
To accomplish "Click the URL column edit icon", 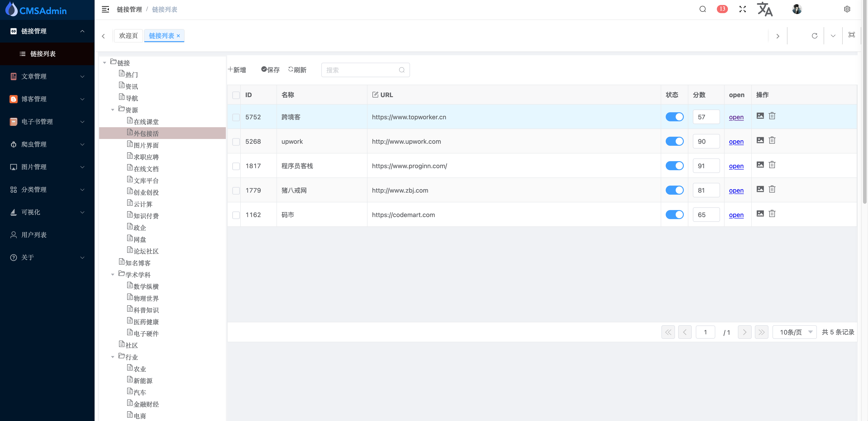I will (375, 95).
